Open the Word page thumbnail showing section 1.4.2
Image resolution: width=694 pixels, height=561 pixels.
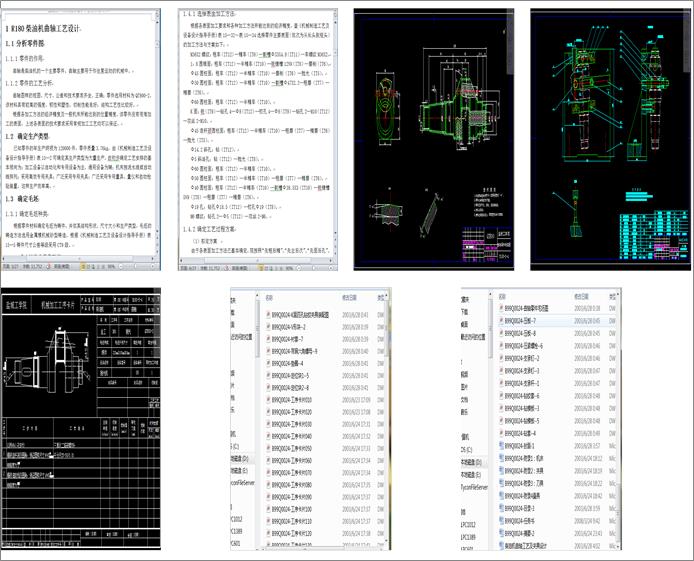pyautogui.click(x=258, y=139)
